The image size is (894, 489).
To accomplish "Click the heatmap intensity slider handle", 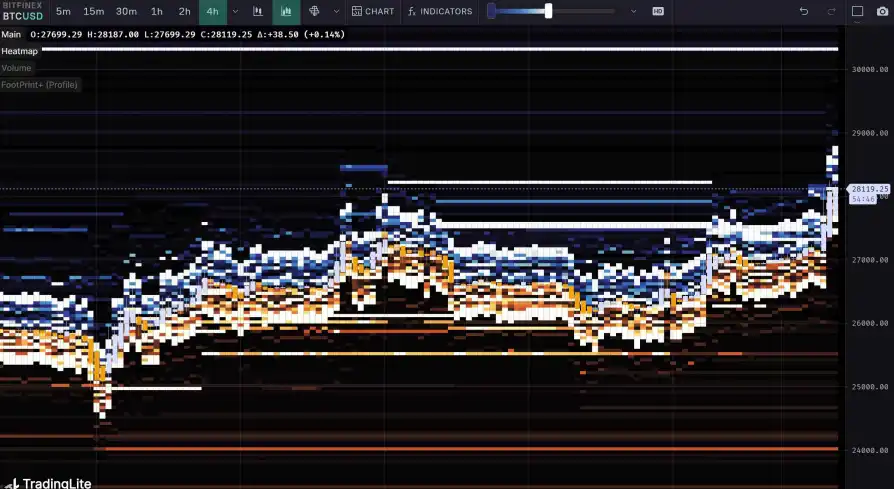I will click(548, 11).
